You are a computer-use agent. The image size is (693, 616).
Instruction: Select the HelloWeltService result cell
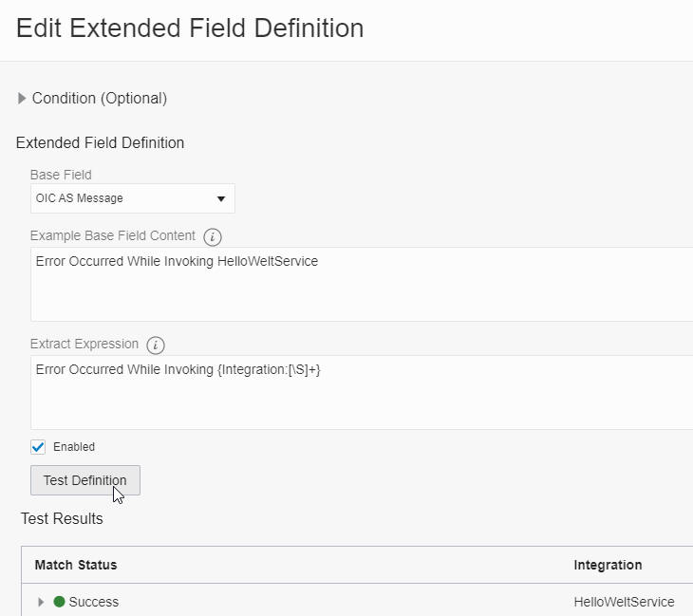(x=624, y=602)
